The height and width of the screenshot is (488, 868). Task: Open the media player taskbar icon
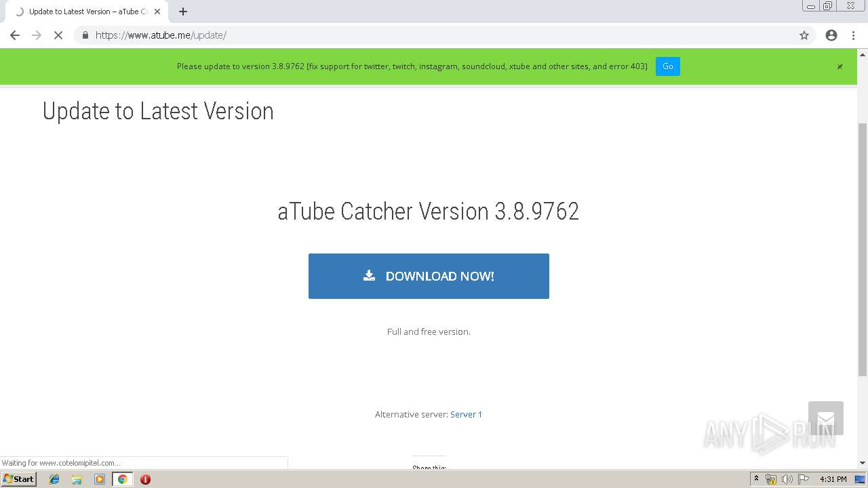pos(100,479)
